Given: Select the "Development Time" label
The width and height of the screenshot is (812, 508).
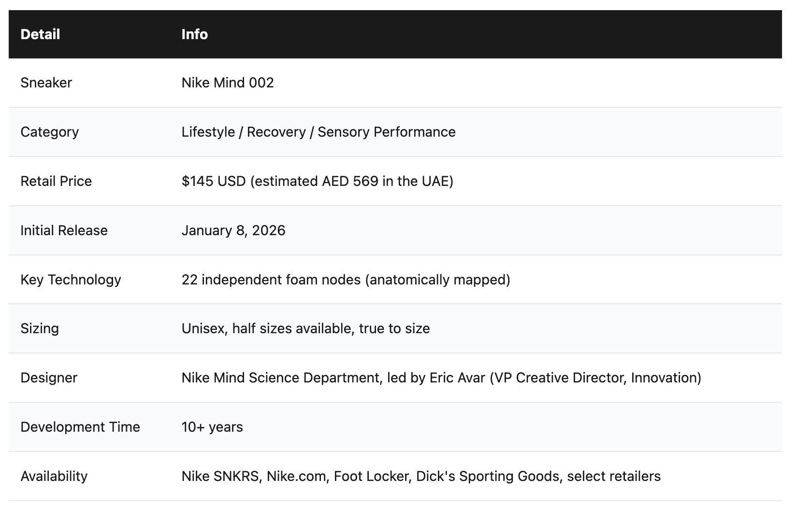Looking at the screenshot, I should [x=80, y=427].
